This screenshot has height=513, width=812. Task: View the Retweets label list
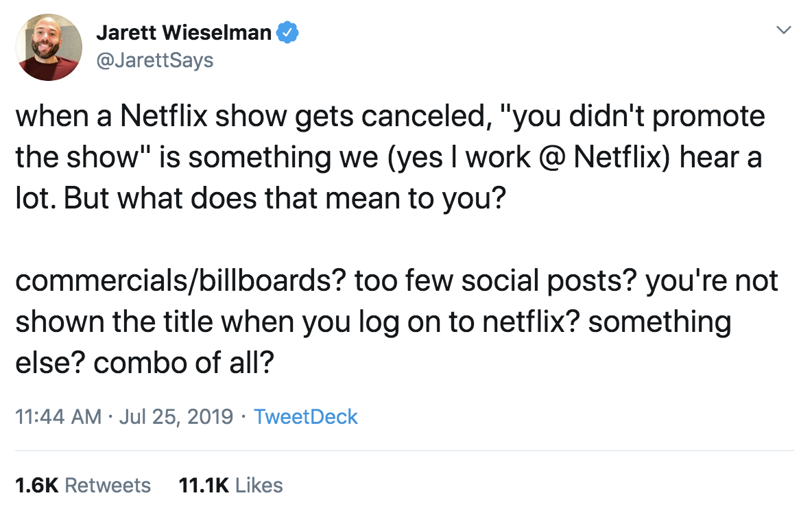[108, 486]
